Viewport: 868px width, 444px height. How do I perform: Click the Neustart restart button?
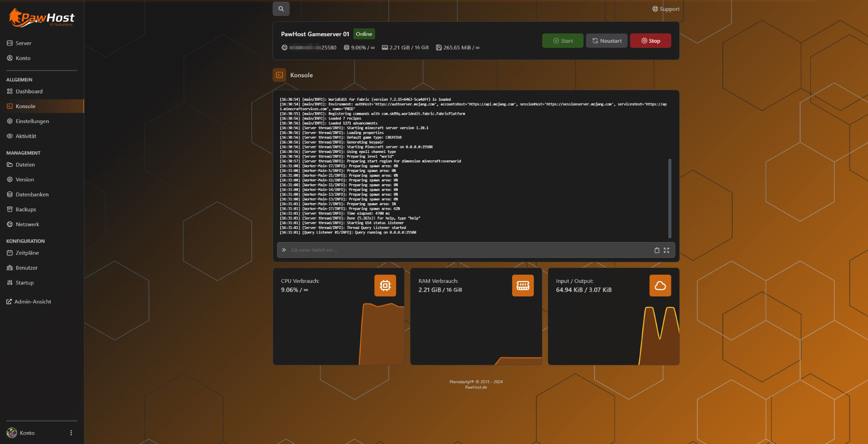(x=606, y=41)
